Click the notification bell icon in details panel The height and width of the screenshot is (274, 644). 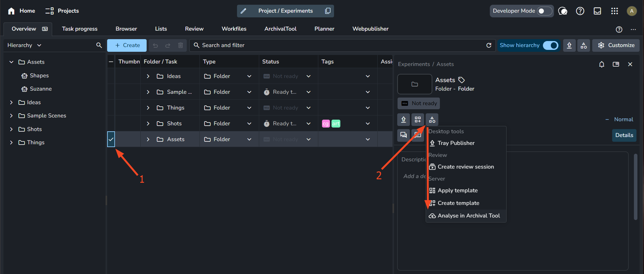tap(601, 64)
